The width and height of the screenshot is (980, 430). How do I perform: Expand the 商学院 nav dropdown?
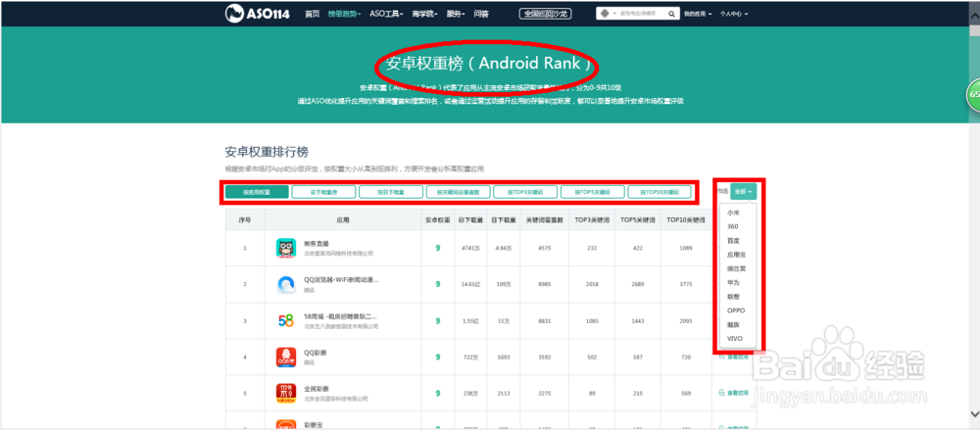pos(425,13)
